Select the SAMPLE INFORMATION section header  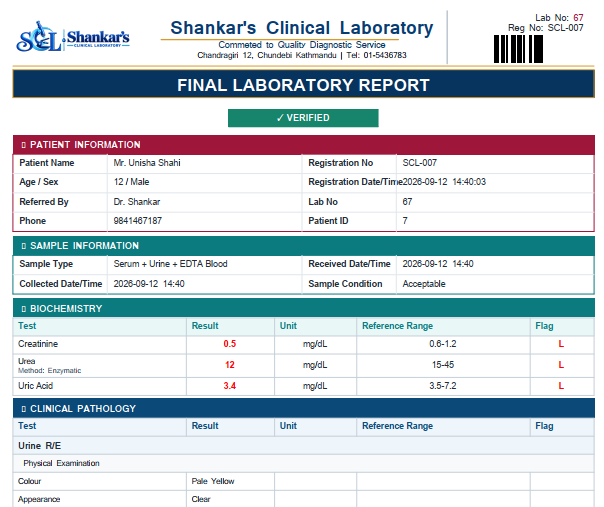point(303,246)
